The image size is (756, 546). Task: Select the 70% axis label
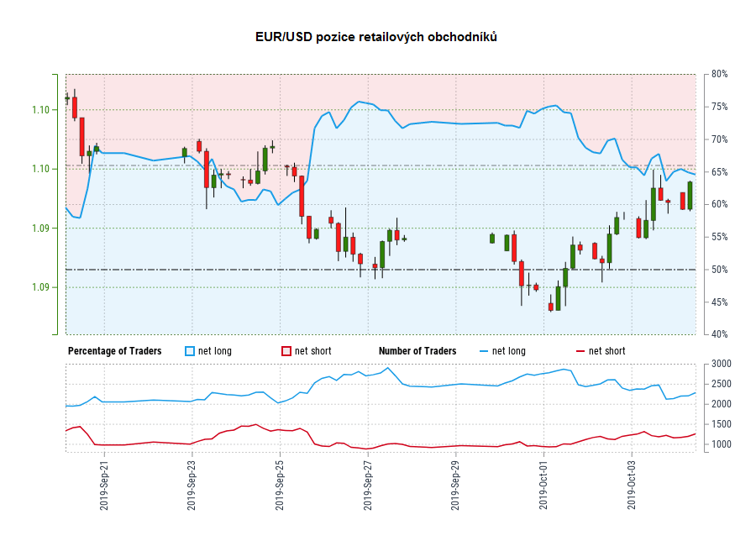pyautogui.click(x=719, y=139)
